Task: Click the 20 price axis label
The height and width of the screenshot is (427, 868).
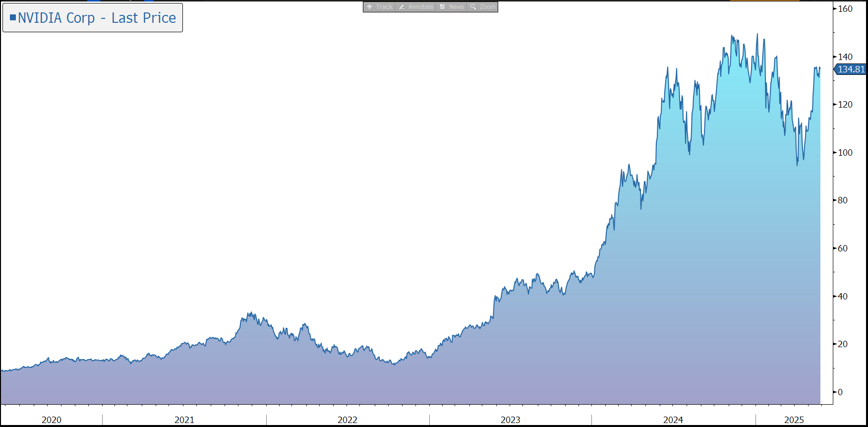Action: coord(843,344)
